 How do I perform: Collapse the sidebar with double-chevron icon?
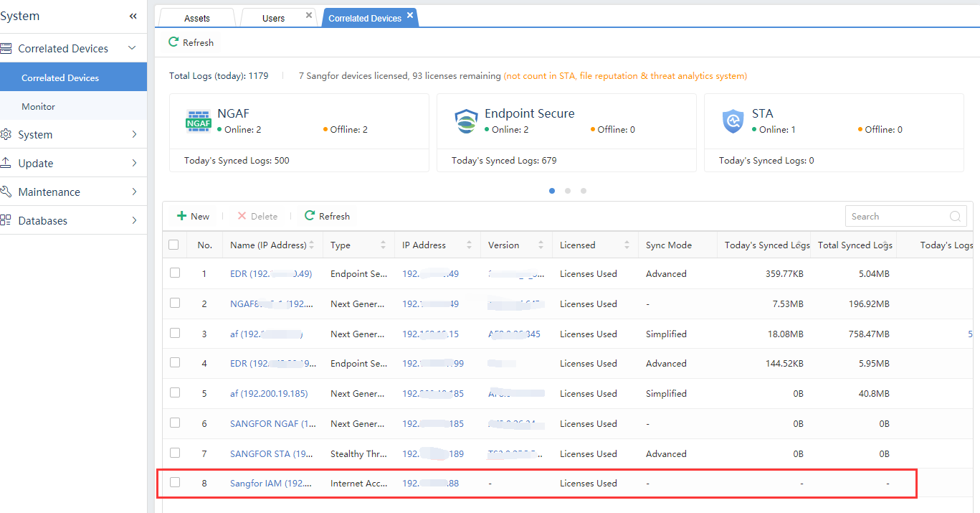point(133,17)
